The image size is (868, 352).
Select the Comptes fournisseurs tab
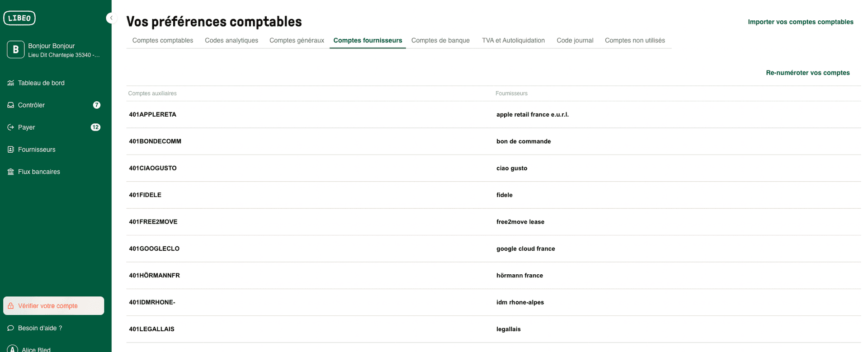pos(368,41)
